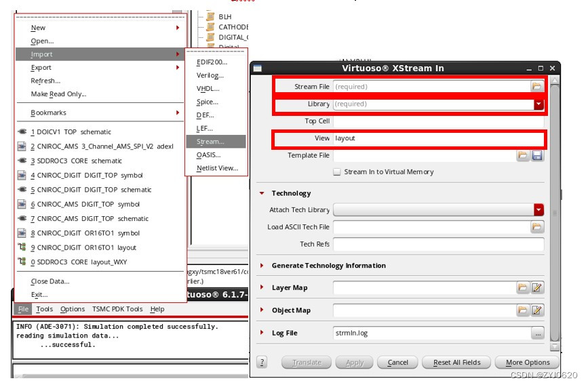Image resolution: width=588 pixels, height=385 pixels.
Task: Open Library dropdown arrow
Action: pyautogui.click(x=538, y=104)
